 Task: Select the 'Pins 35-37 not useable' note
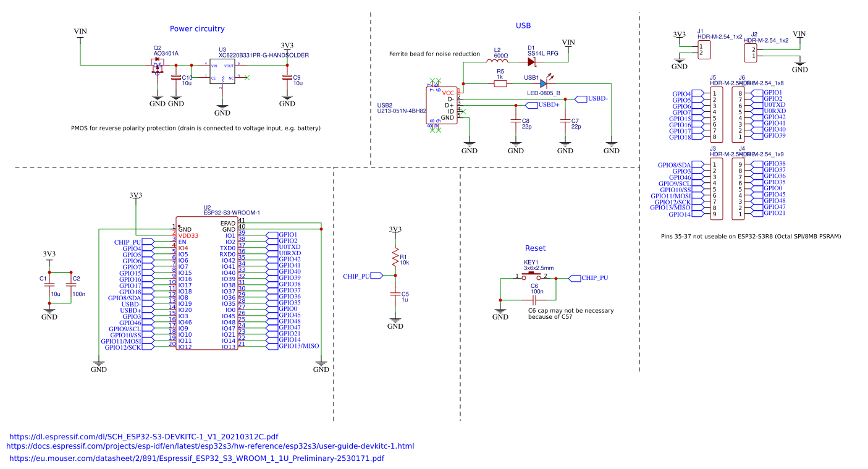pyautogui.click(x=751, y=236)
